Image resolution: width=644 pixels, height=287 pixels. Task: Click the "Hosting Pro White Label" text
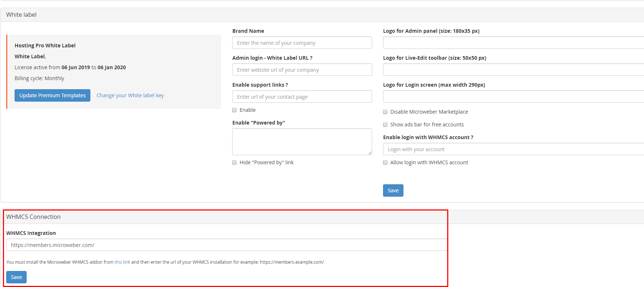pyautogui.click(x=45, y=46)
